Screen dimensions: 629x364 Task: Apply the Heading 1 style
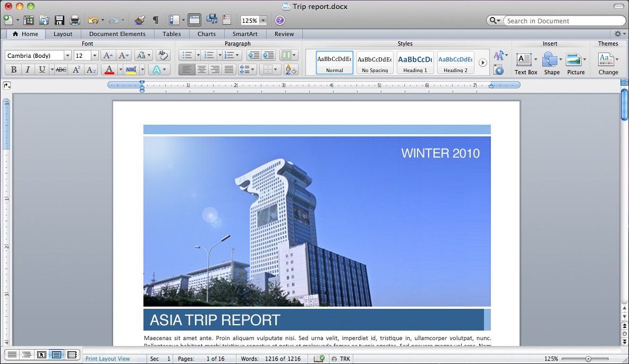(414, 62)
